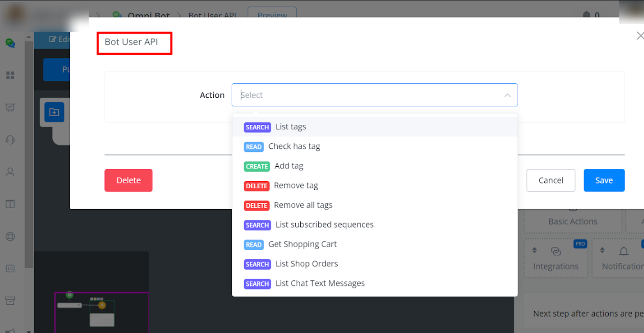Choose "List Chat Text Messages" option

pos(320,283)
